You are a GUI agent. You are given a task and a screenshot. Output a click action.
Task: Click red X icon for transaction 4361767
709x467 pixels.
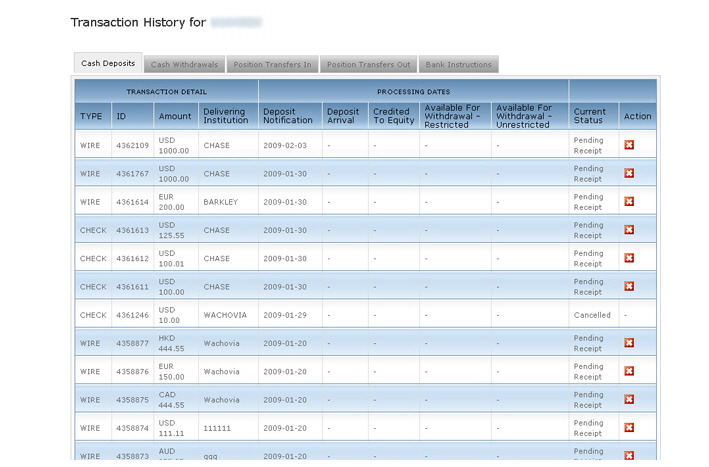[629, 173]
